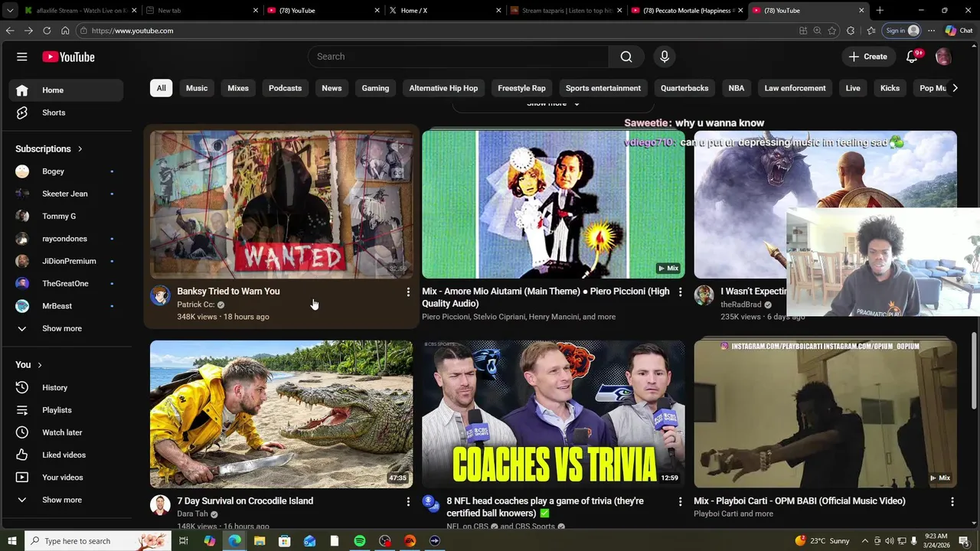This screenshot has width=980, height=551.
Task: Open Banksy Tried to Warn You title
Action: pos(228,292)
